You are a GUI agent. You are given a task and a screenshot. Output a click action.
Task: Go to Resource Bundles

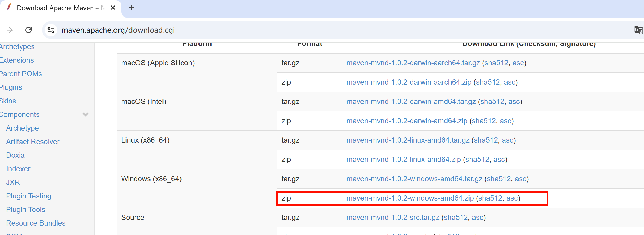point(36,223)
